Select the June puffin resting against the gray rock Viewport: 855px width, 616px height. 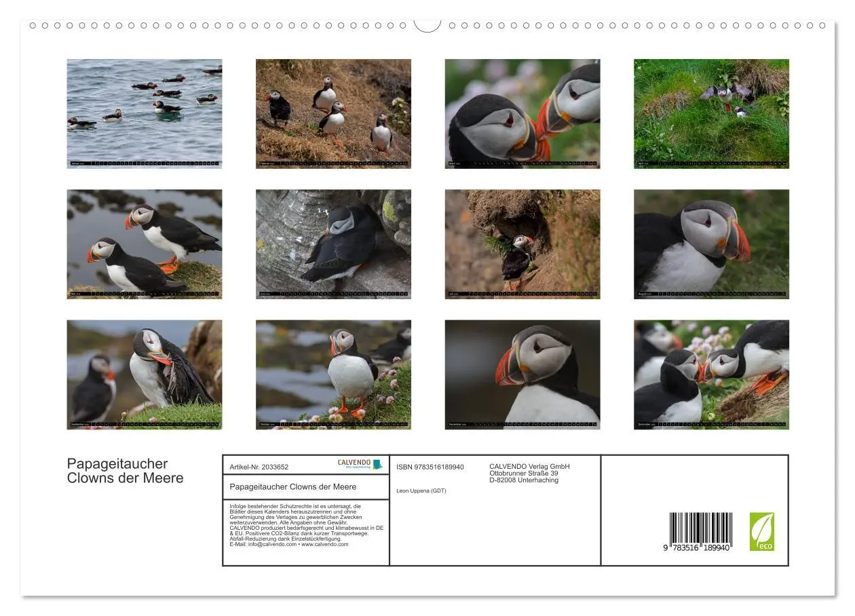[333, 244]
